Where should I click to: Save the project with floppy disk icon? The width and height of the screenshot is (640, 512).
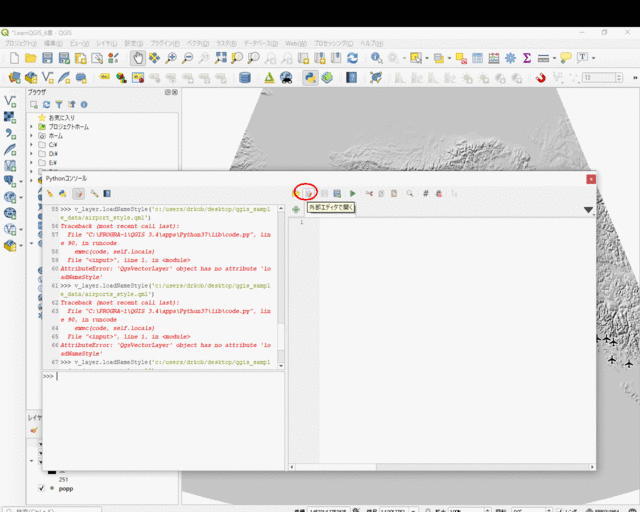tap(47, 59)
